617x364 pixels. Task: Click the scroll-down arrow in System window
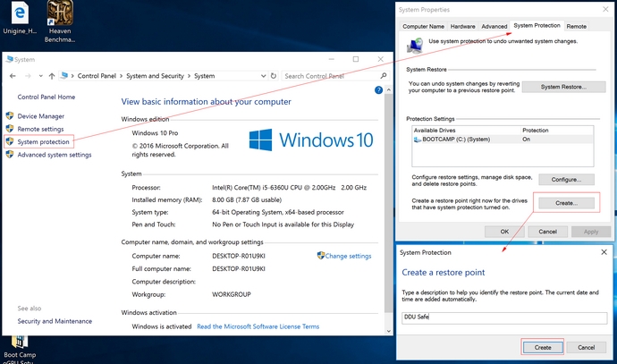click(388, 331)
